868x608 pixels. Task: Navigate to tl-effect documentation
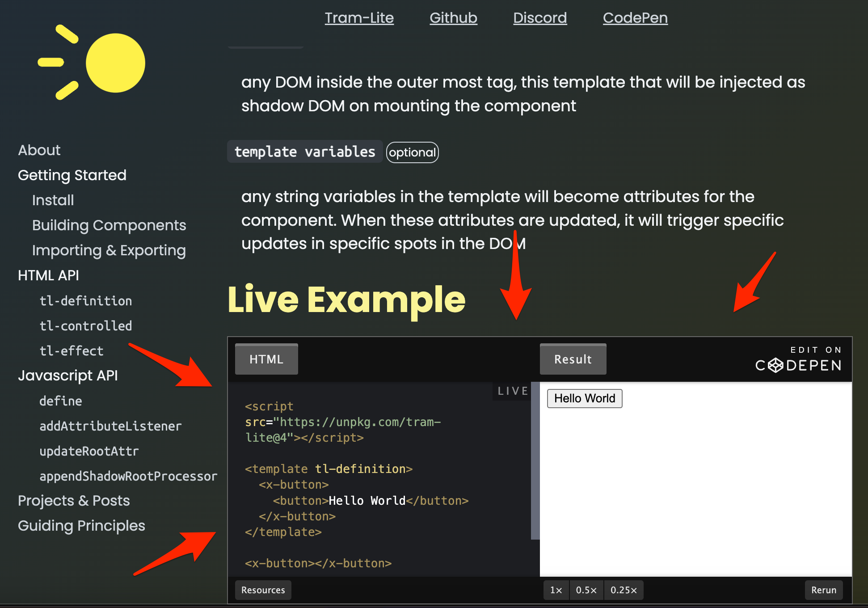pyautogui.click(x=72, y=350)
